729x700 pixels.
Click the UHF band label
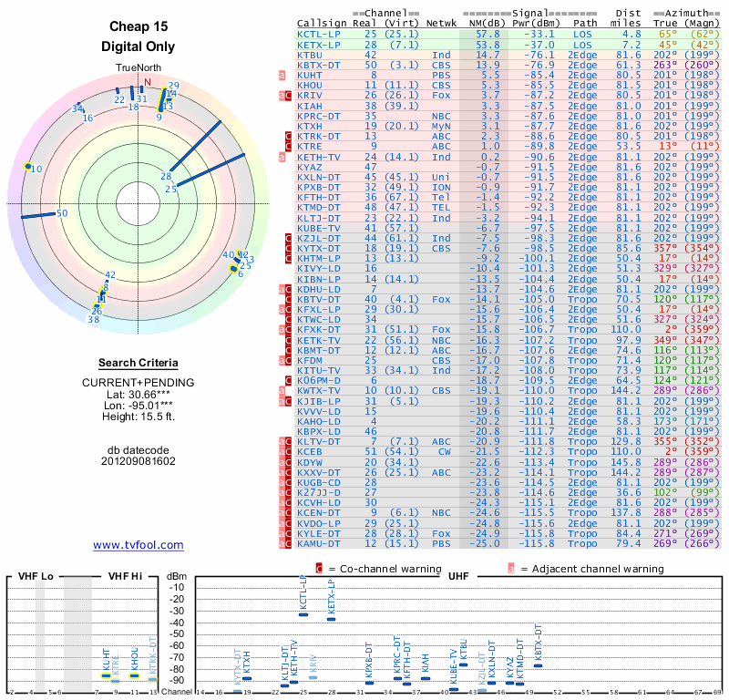pos(458,576)
